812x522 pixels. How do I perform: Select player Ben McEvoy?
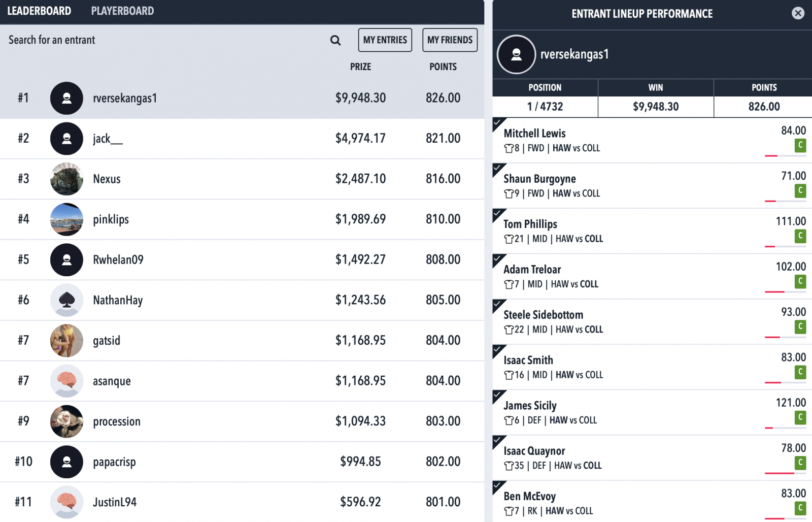[x=529, y=496]
